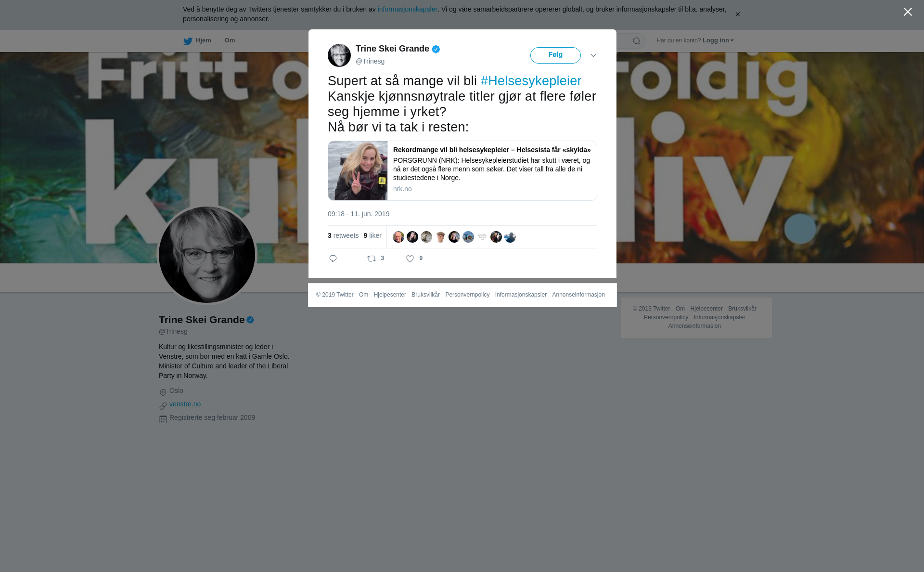Close the tweet overlay with large X

click(908, 12)
